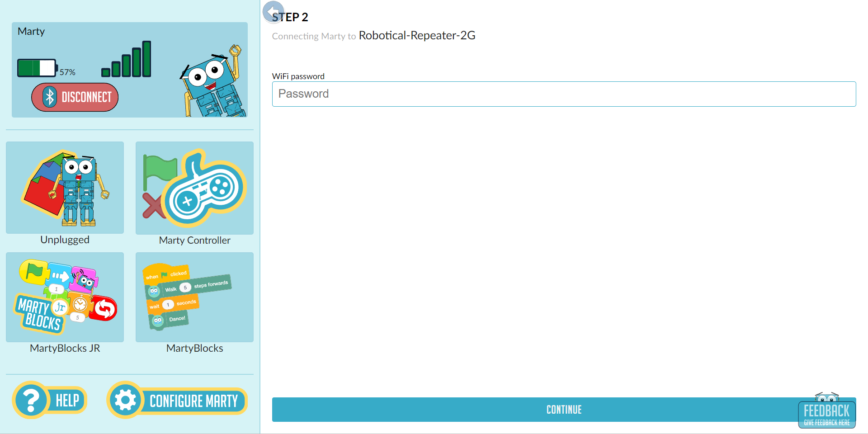The width and height of the screenshot is (868, 434).
Task: Launch MartyBlocks JR
Action: (65, 297)
